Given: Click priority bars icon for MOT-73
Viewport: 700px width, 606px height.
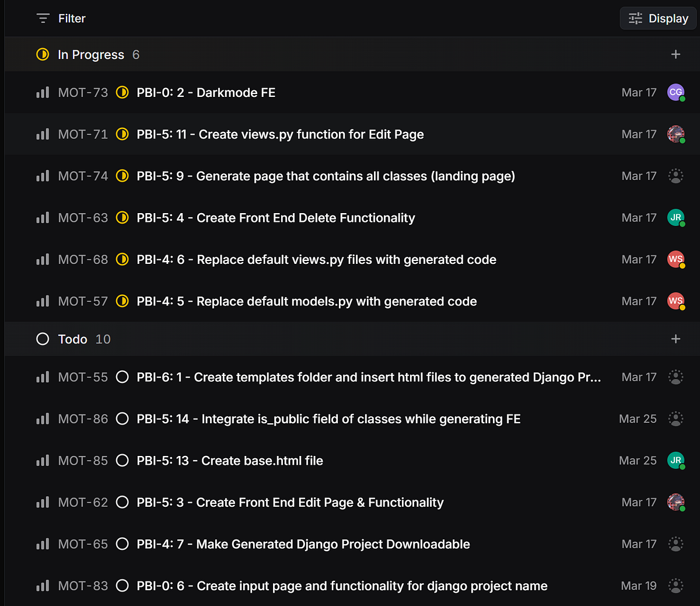Looking at the screenshot, I should [x=43, y=93].
